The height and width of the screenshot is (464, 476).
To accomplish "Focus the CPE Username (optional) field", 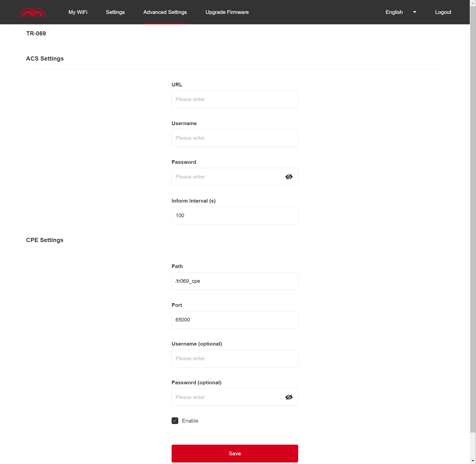I will click(235, 358).
